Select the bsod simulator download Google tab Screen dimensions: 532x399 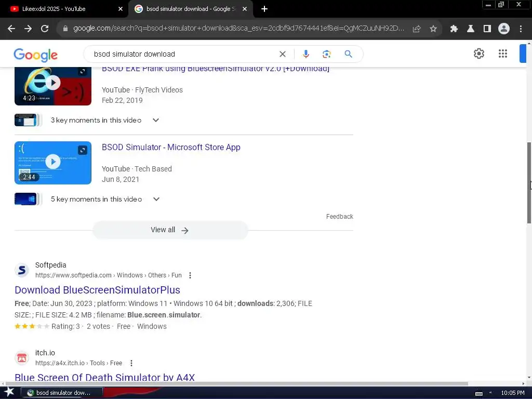190,9
